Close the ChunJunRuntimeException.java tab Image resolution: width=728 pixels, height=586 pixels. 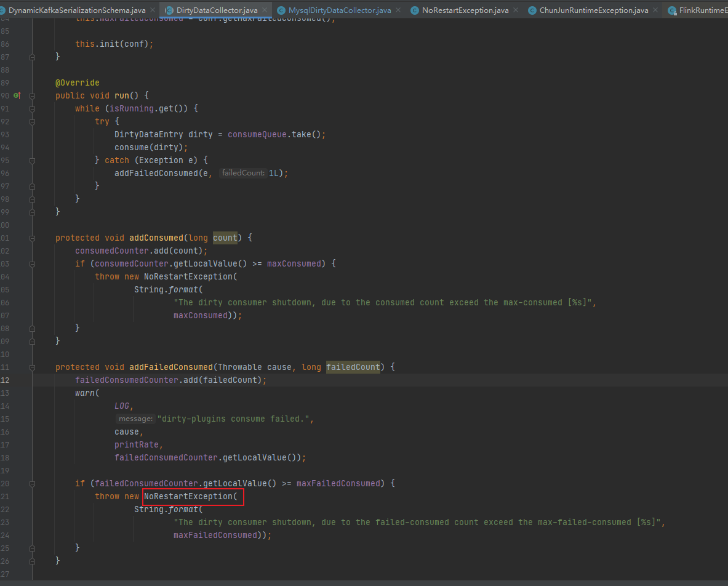pos(655,10)
